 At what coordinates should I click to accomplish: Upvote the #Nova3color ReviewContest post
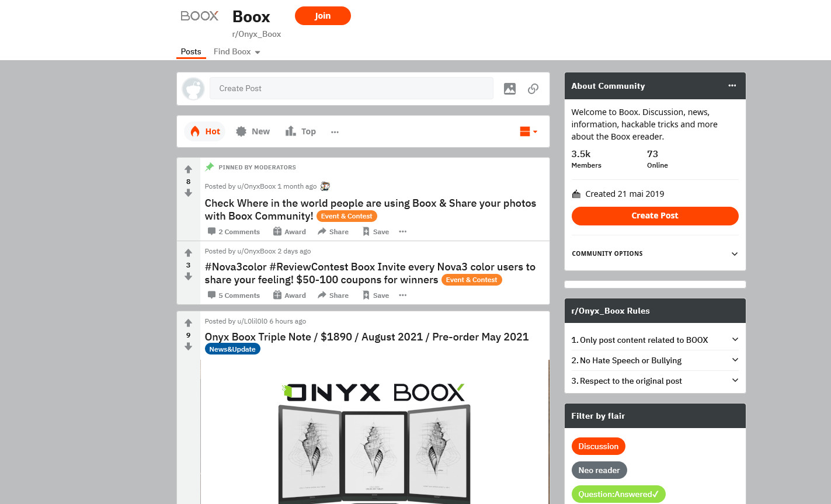point(188,253)
